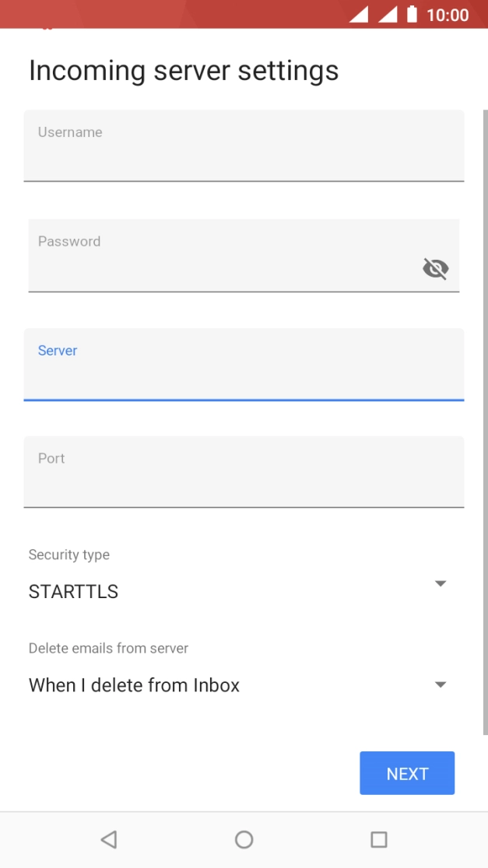Open the delete emails dropdown arrow
This screenshot has height=868, width=488.
click(x=441, y=684)
